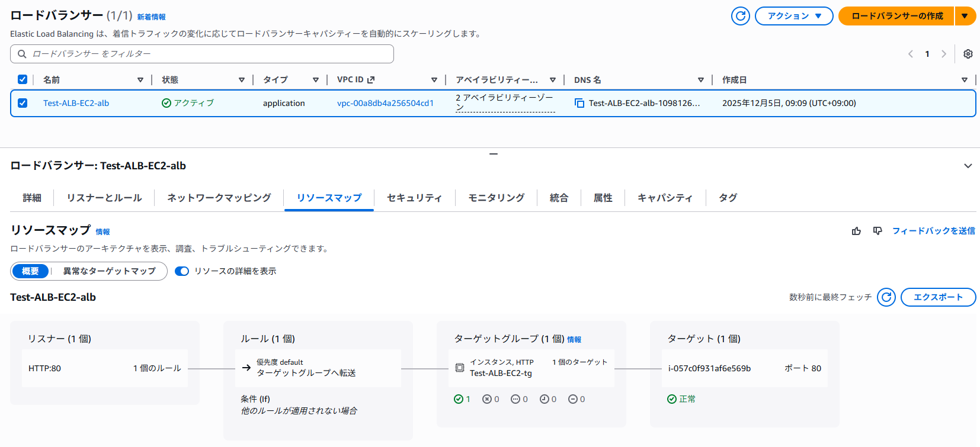Go to next page of load balancers
Screen dimensions: 980x447
tap(943, 54)
